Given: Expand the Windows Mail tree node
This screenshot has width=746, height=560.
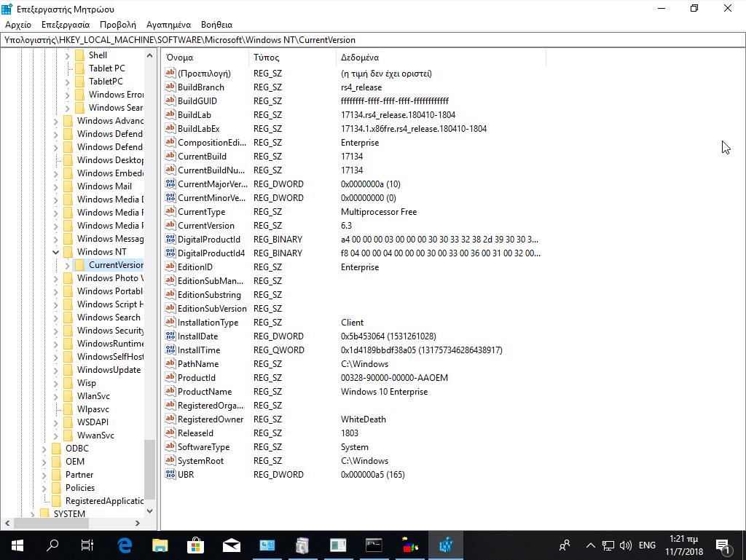Looking at the screenshot, I should point(55,187).
